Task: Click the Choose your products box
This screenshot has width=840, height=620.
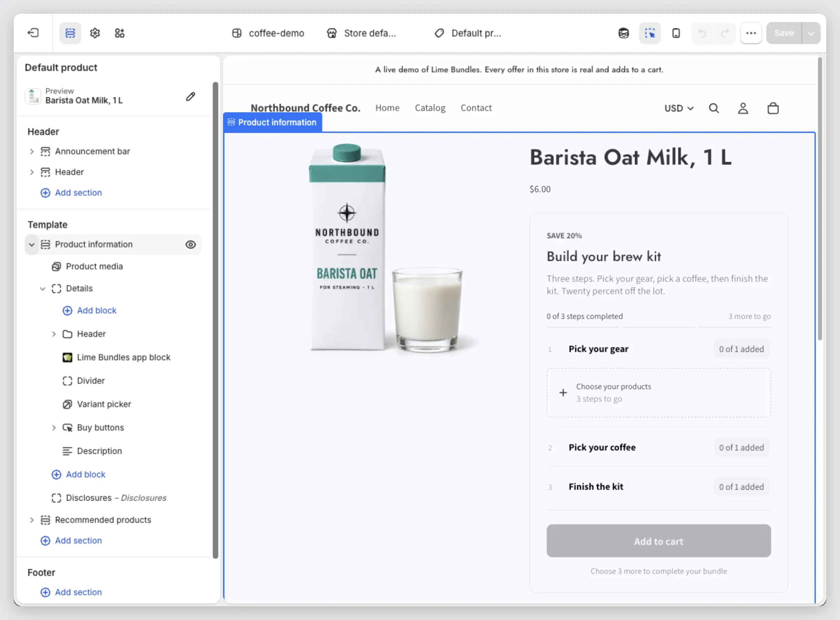Action: [x=659, y=393]
